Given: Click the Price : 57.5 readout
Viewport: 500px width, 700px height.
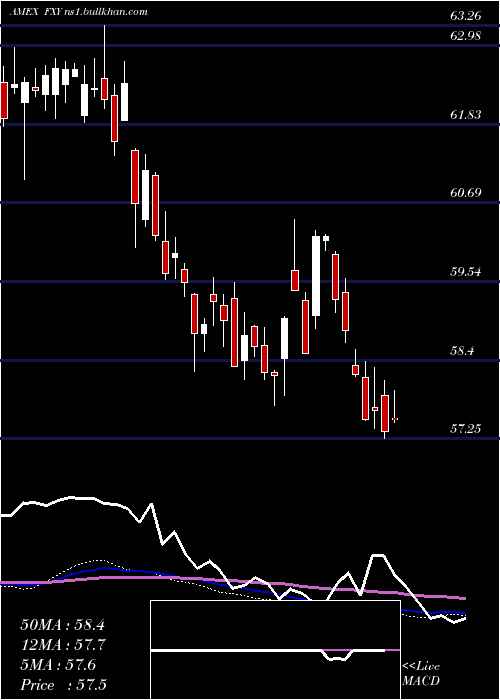Looking at the screenshot, I should pyautogui.click(x=63, y=685).
